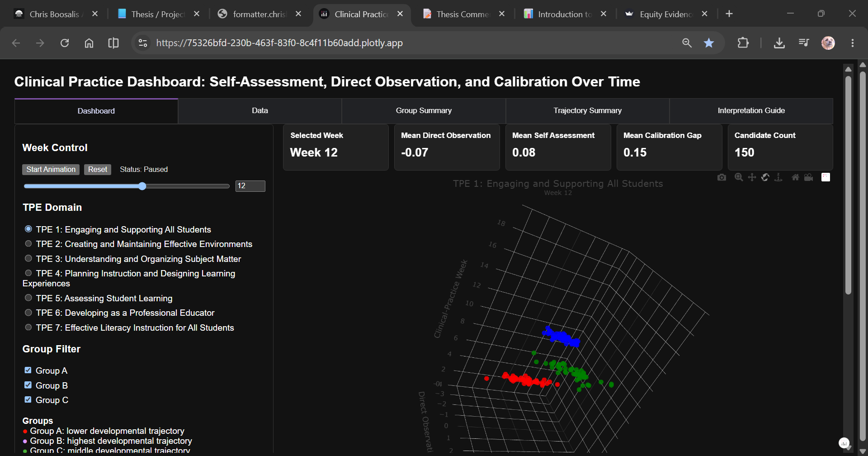Open the Interpretation Guide tab

(x=751, y=111)
